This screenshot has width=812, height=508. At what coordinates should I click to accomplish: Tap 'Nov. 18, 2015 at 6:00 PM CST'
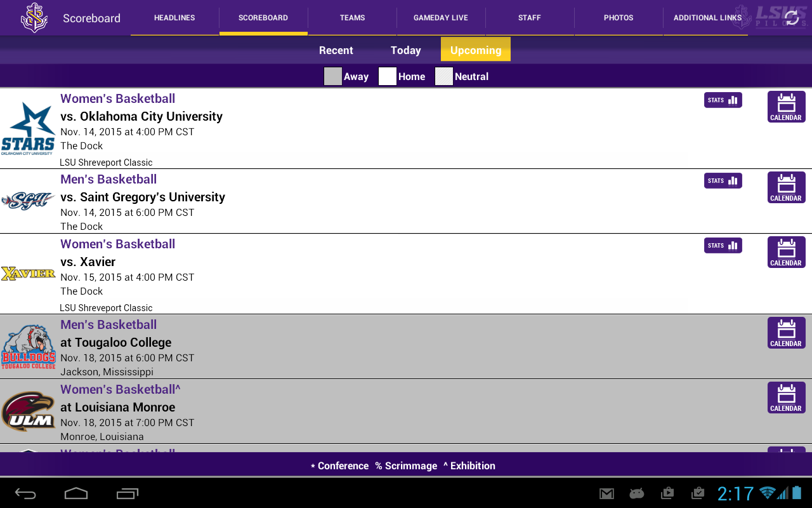(128, 358)
